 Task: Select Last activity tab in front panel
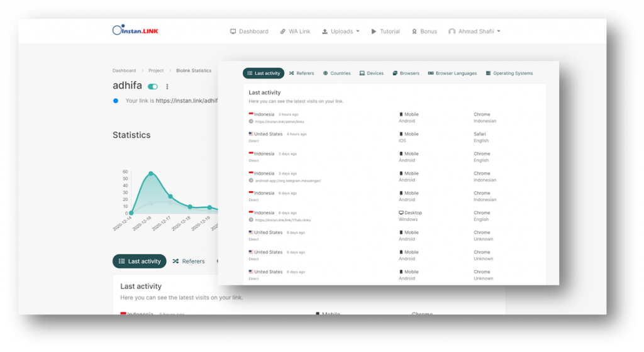(x=264, y=73)
